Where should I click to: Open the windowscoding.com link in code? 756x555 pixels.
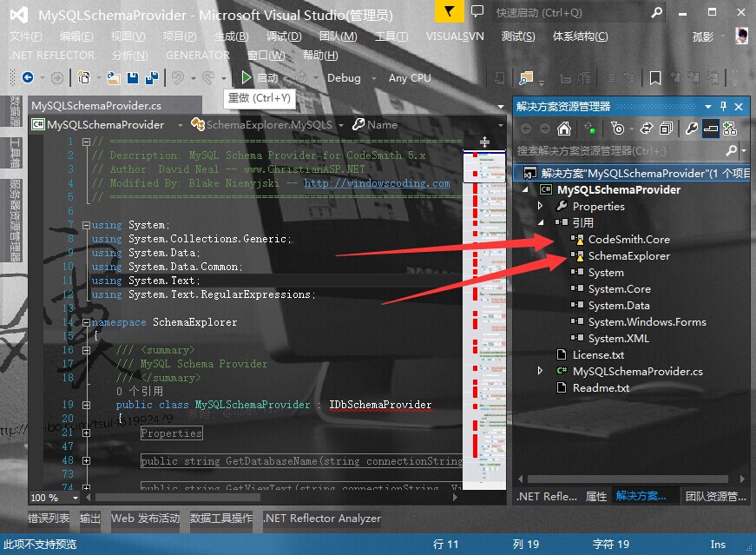(377, 183)
